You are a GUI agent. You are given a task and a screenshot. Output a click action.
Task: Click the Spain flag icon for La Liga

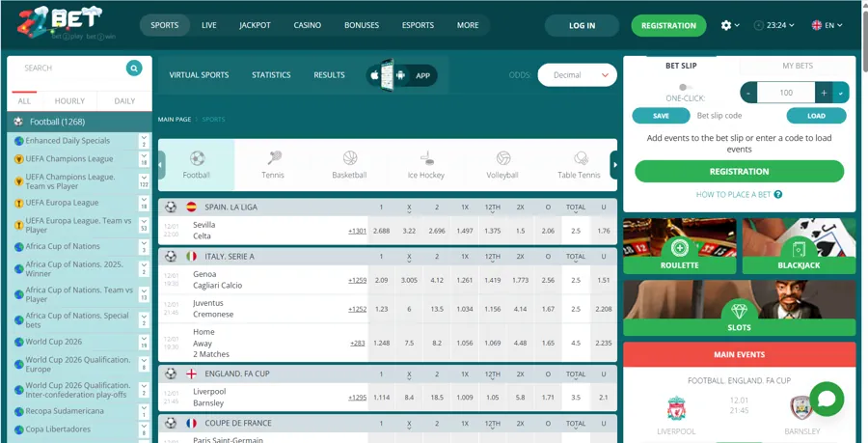point(192,208)
